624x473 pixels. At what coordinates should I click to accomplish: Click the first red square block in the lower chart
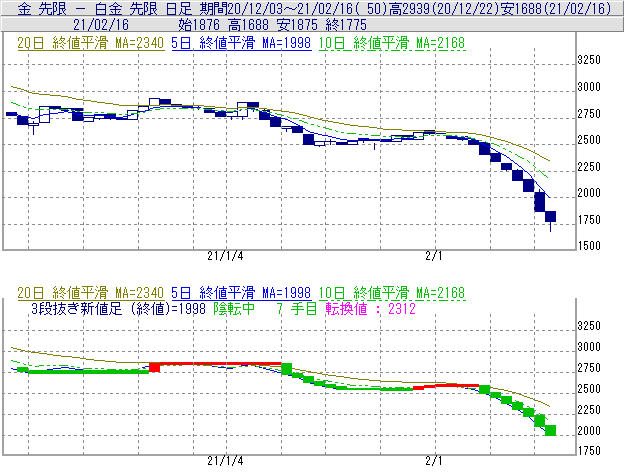[x=154, y=367]
